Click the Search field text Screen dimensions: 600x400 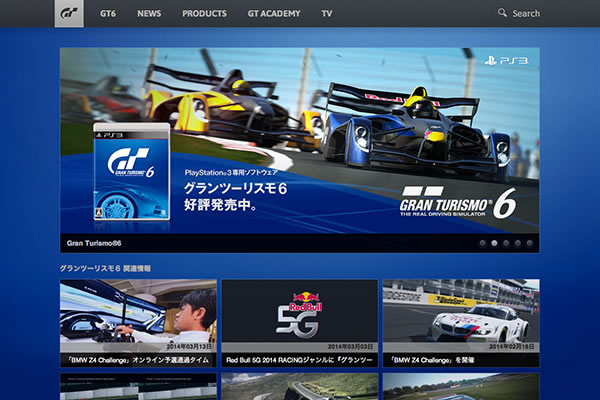(x=526, y=13)
